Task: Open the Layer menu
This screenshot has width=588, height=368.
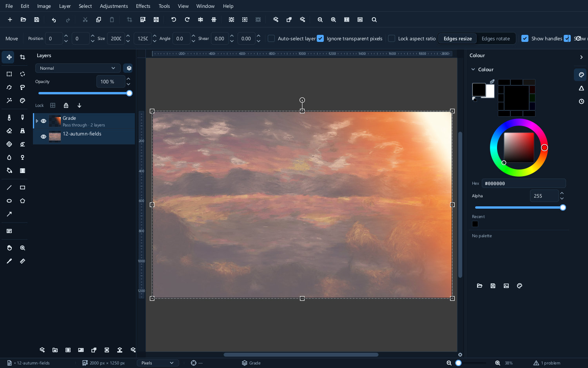Action: click(x=65, y=6)
